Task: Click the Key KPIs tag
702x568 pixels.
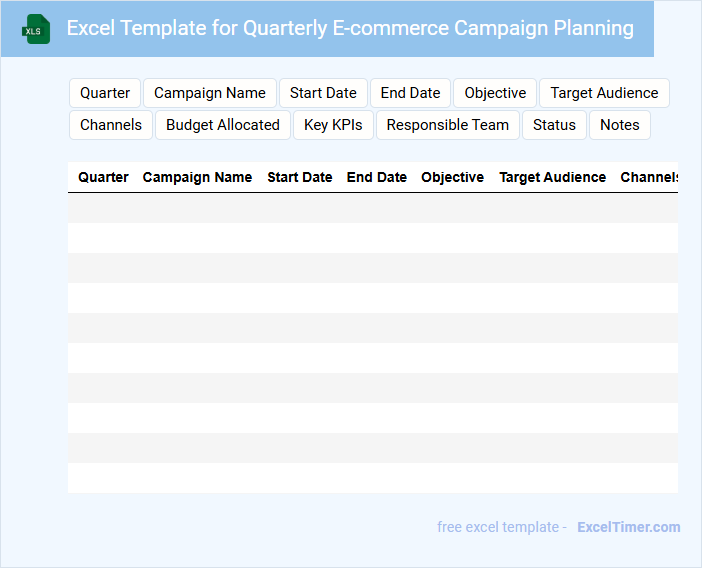Action: [333, 125]
